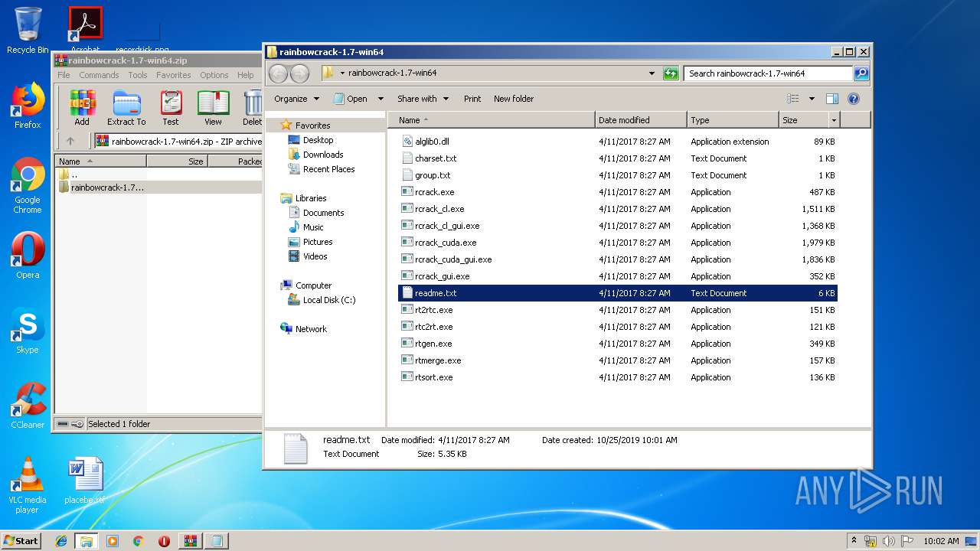Click New folder button
Image resolution: width=980 pixels, height=551 pixels.
coord(514,99)
